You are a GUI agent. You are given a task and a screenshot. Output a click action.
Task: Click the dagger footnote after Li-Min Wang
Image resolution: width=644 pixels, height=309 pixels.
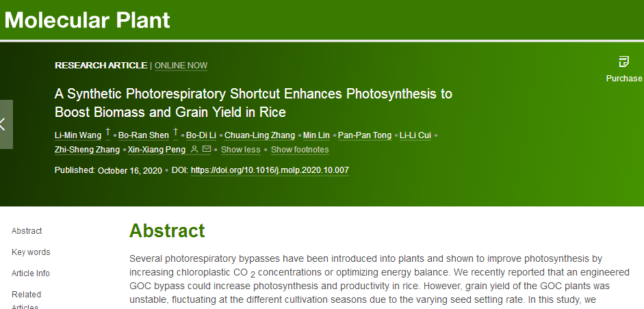pos(107,133)
